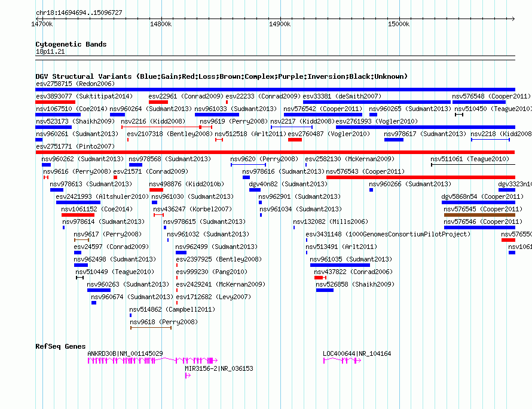Screen dimensions: 532x409
Task: Click nsv576546 (Cooper2011) label
Action: [483, 222]
